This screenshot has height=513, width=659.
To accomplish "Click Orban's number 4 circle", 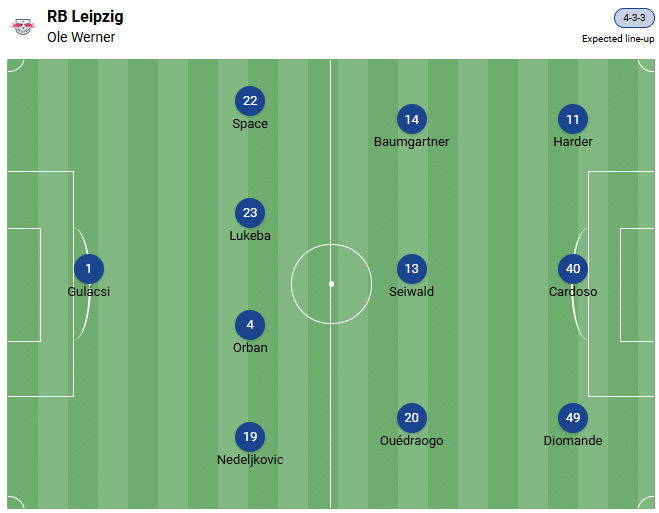I will 250,325.
